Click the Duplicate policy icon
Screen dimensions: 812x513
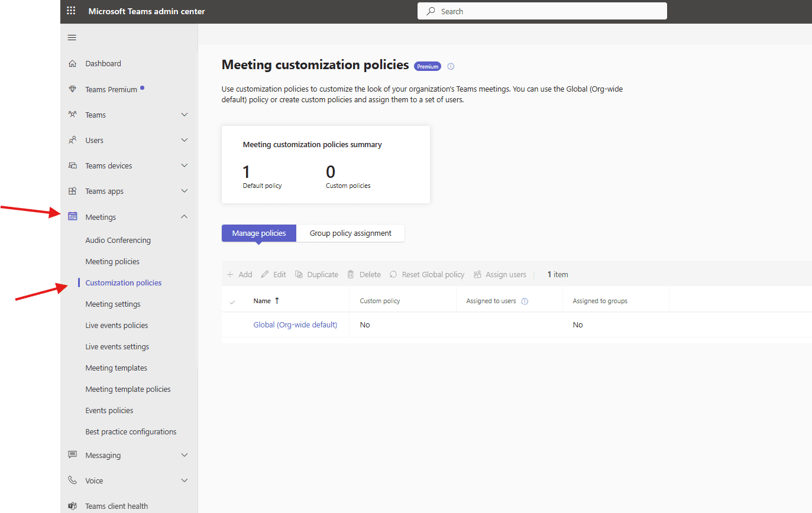[x=299, y=274]
